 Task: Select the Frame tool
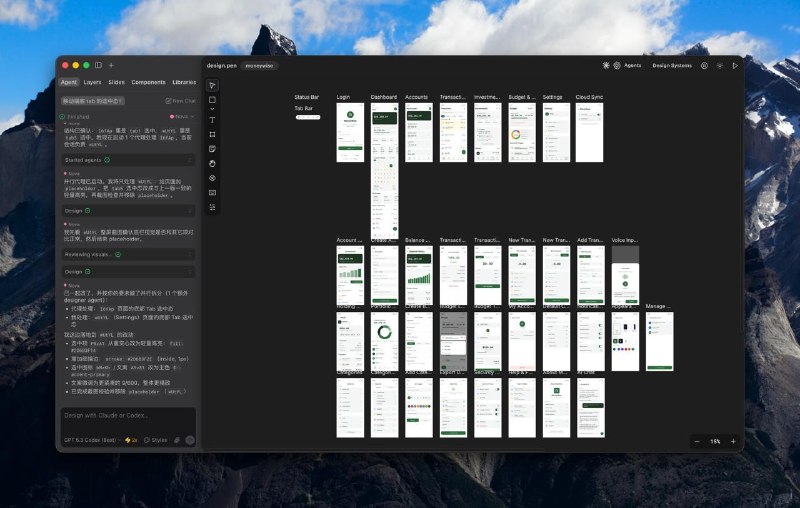tap(212, 134)
